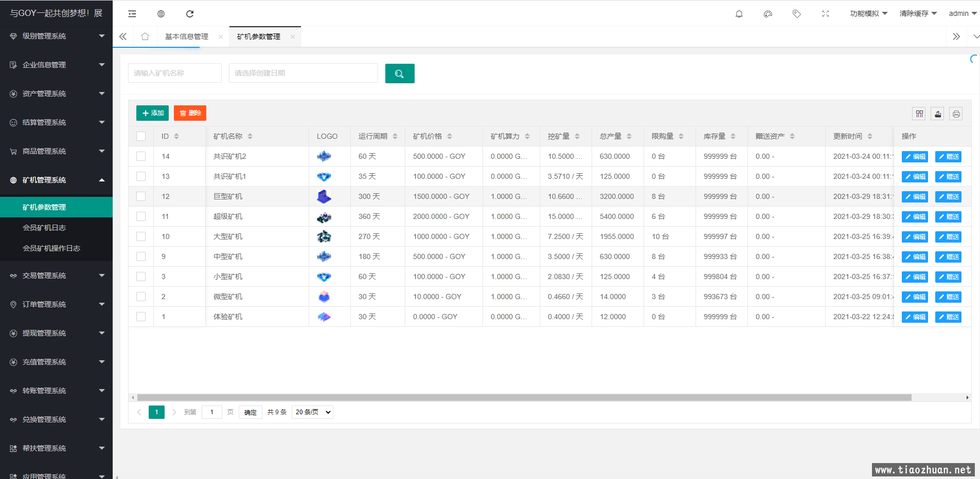This screenshot has height=479, width=980.
Task: Expand 提现管理系统 sidebar menu
Action: click(x=56, y=333)
